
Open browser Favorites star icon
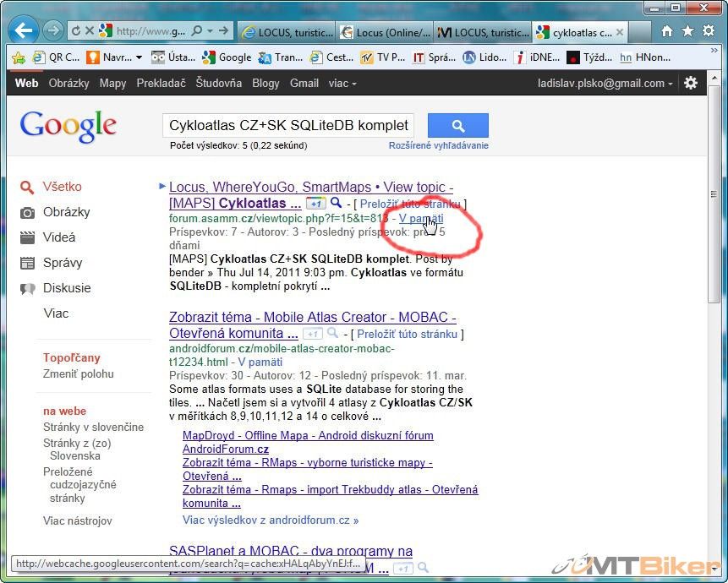[687, 31]
